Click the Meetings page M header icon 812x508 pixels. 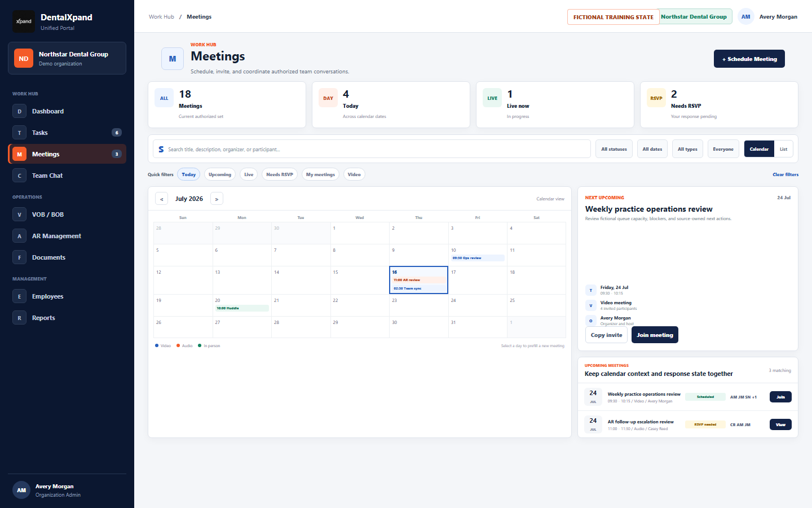click(x=173, y=59)
